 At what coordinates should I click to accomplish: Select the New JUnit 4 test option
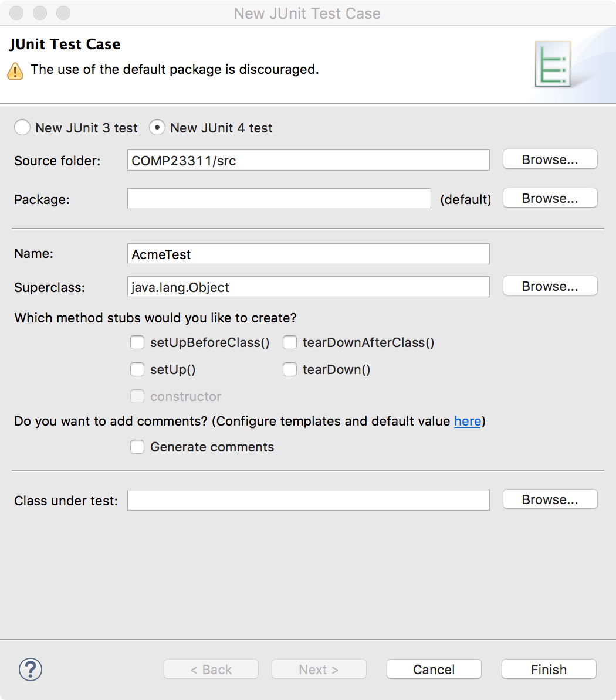point(157,128)
